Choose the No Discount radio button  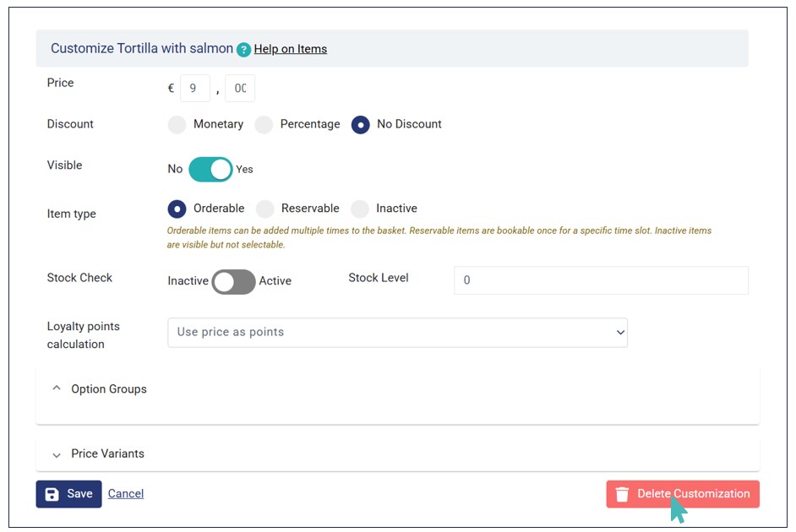click(361, 125)
